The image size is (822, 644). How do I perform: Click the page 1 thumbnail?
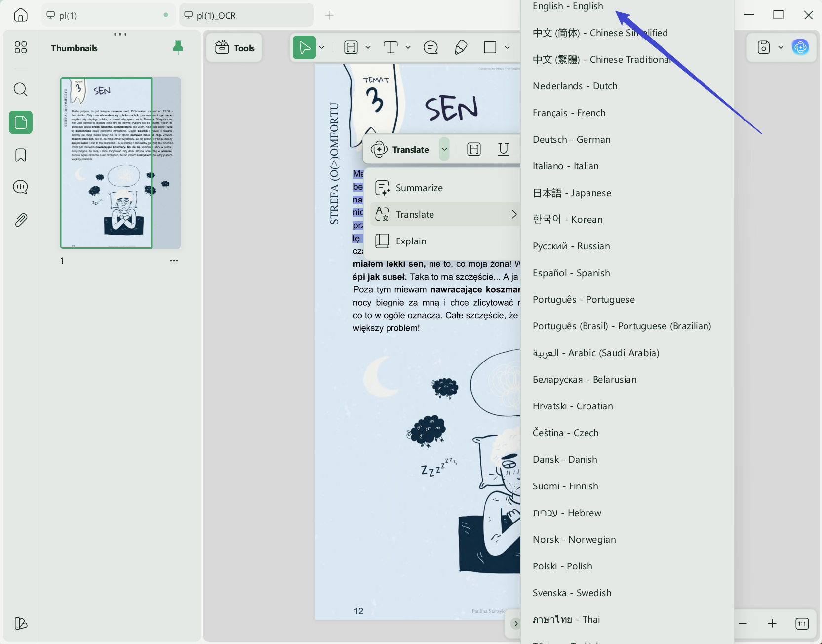tap(120, 162)
